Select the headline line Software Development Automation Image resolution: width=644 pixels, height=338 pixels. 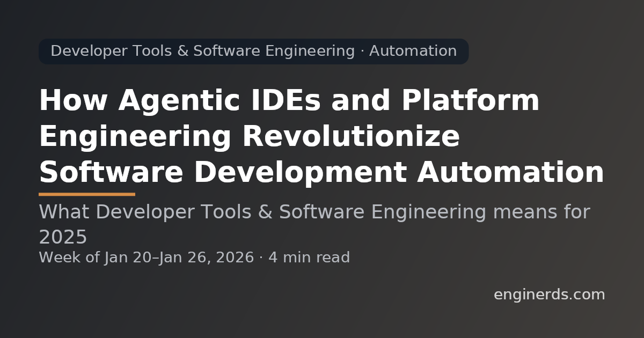tap(321, 173)
